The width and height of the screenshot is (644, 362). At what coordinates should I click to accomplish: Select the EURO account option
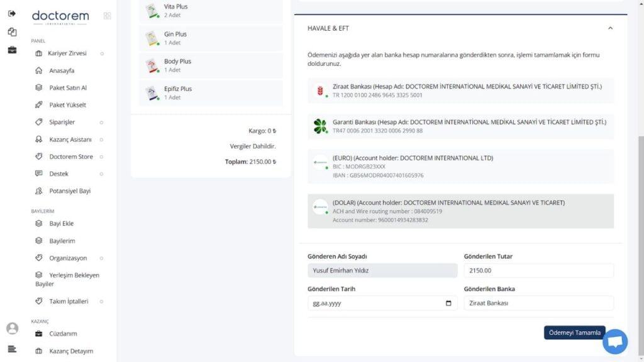point(460,166)
